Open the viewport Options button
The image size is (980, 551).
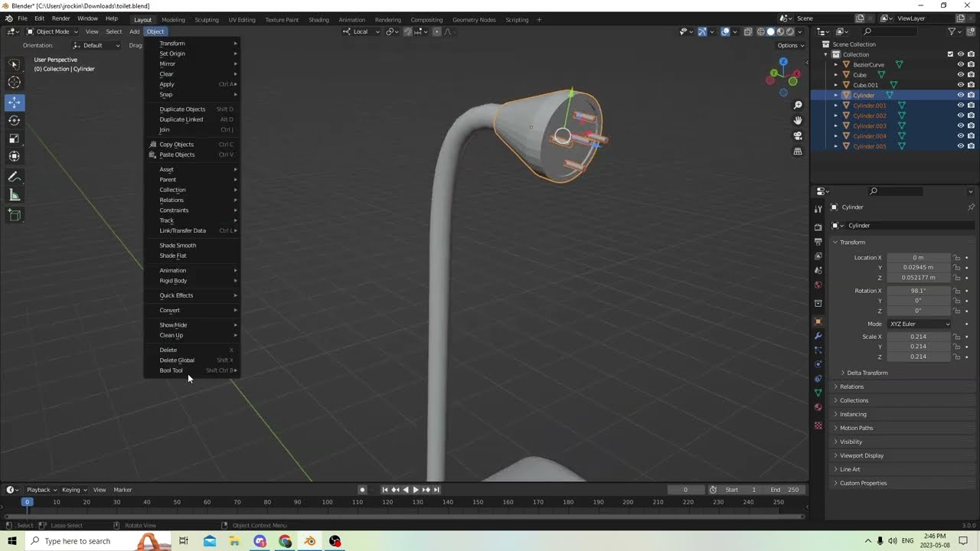(791, 45)
